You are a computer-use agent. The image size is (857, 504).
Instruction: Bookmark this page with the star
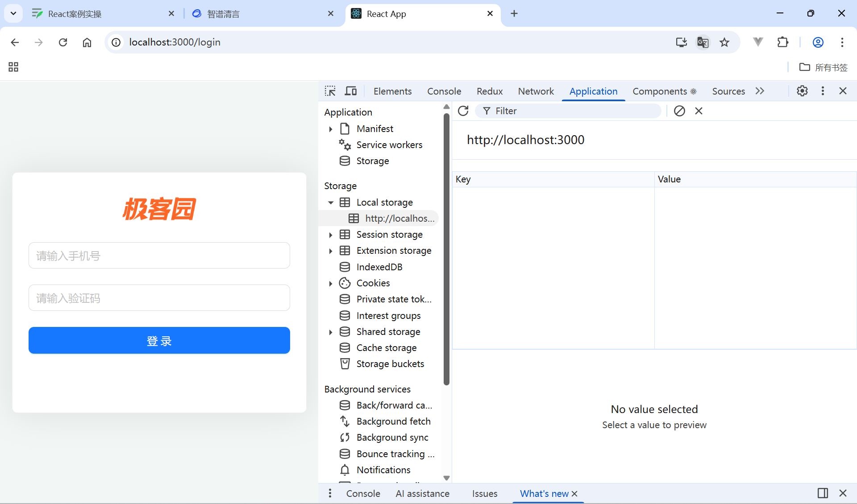(x=724, y=42)
